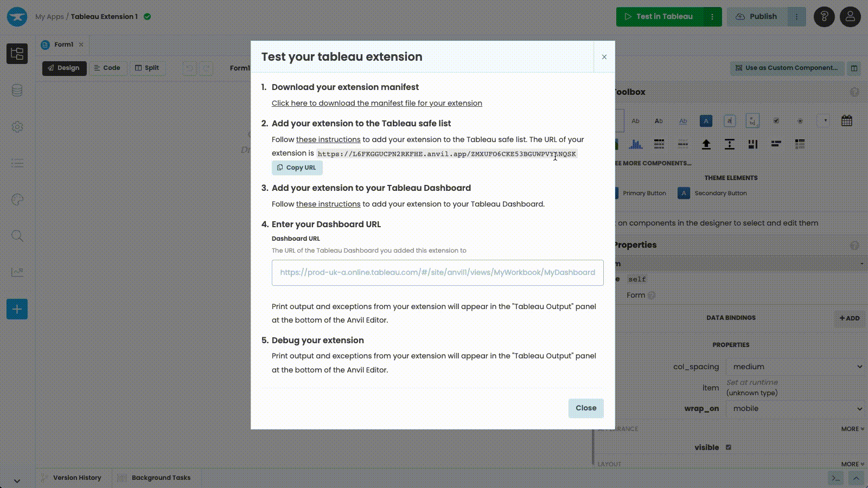Open the wrap_on mobile dropdown
The height and width of the screenshot is (488, 868).
796,408
